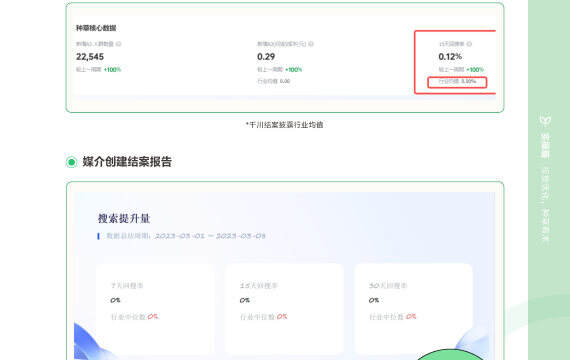Click the 15天回搜率 card label

click(x=258, y=285)
